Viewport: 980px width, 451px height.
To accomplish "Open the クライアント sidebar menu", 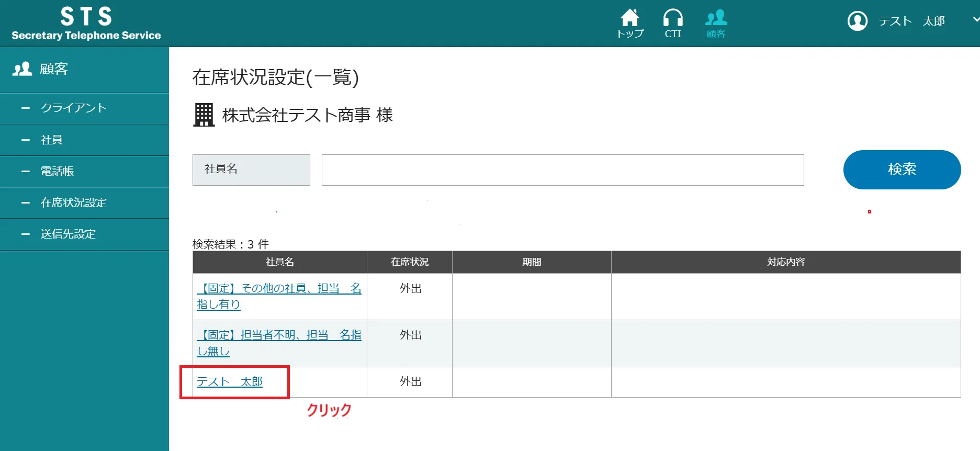I will click(x=74, y=108).
